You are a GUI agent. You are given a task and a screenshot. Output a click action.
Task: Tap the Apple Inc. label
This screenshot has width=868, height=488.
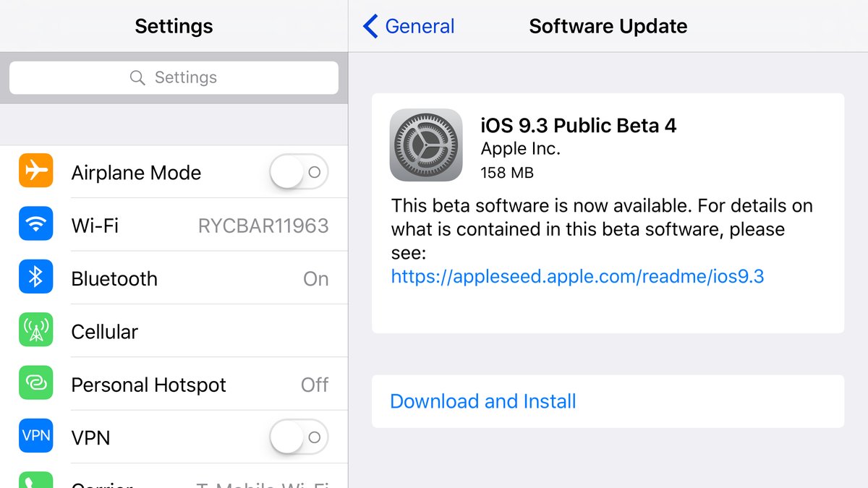coord(521,149)
